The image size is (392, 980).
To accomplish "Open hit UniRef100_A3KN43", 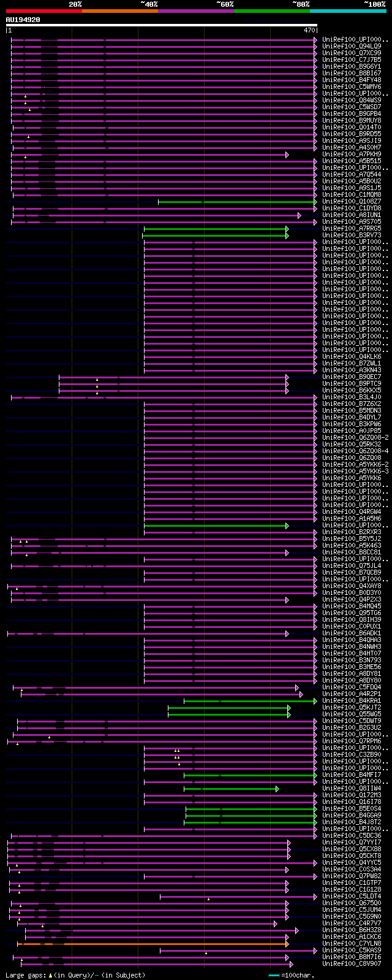I will 352,370.
